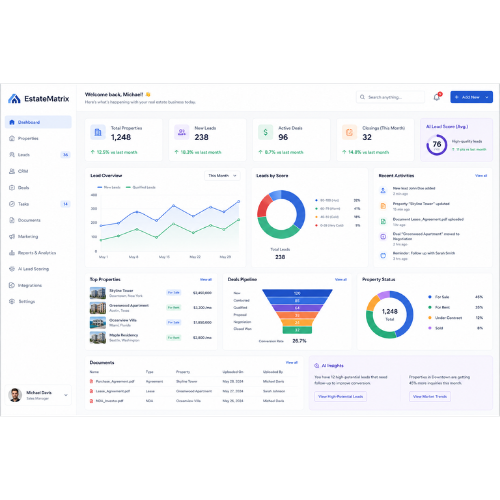
Task: Expand the Add New button dropdown arrow
Action: tap(487, 97)
